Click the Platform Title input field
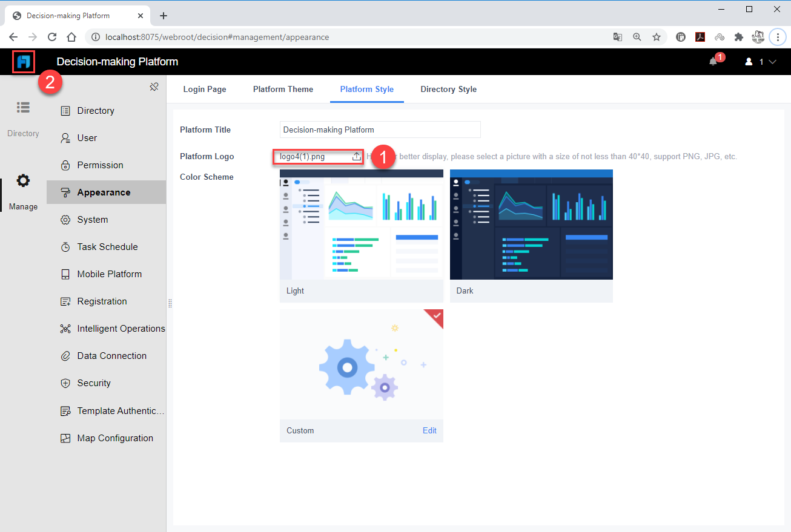Viewport: 791px width, 532px height. click(380, 130)
